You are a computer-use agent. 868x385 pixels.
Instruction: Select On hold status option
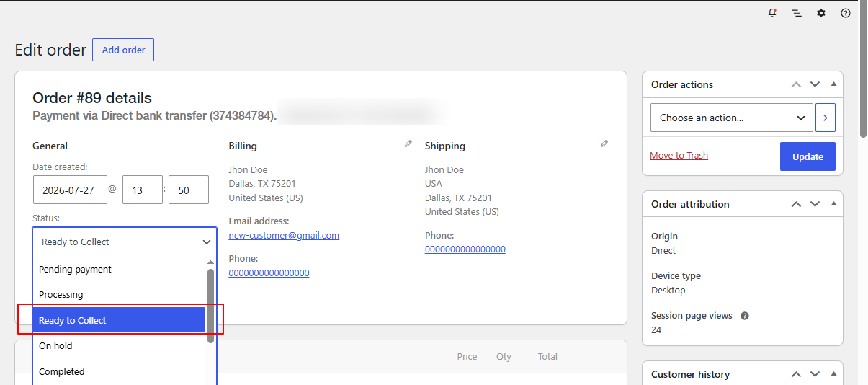point(119,345)
